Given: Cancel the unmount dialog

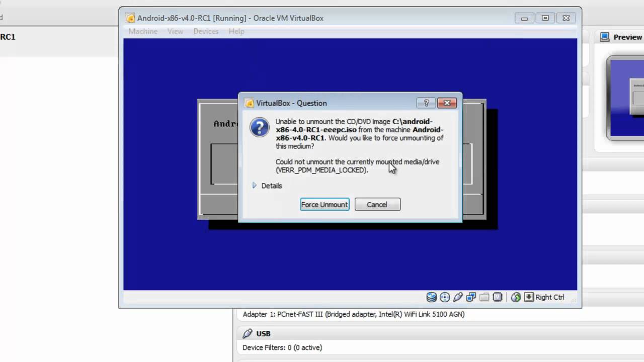Looking at the screenshot, I should tap(377, 205).
